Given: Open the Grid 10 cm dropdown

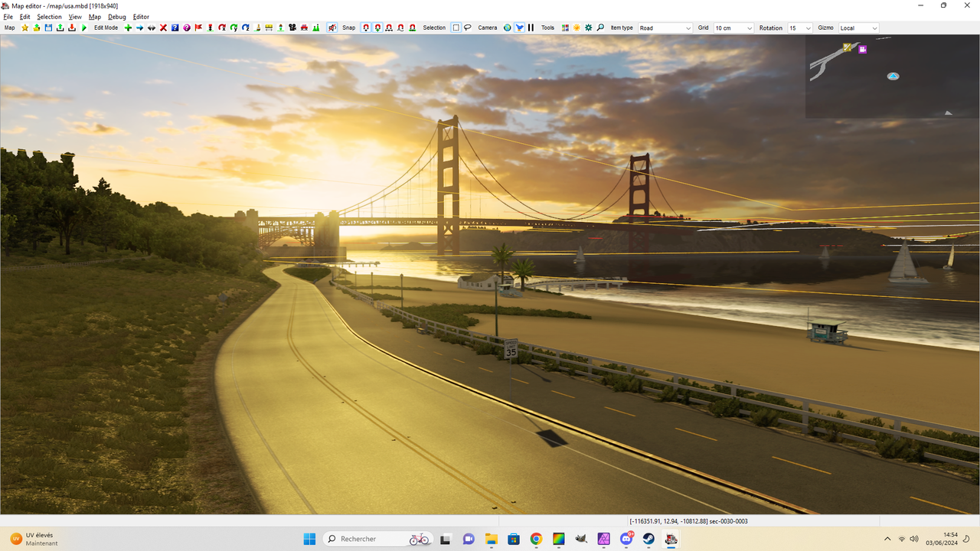Looking at the screenshot, I should tap(733, 28).
